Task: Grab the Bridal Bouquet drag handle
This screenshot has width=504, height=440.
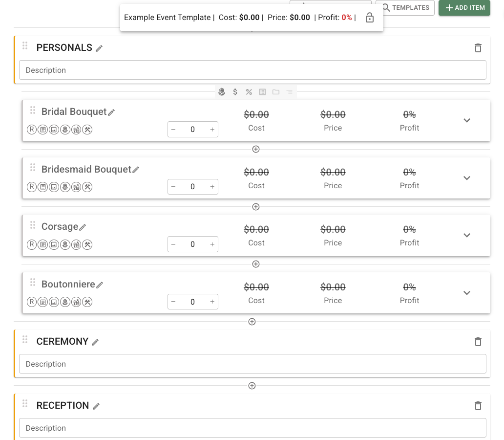Action: pos(33,110)
